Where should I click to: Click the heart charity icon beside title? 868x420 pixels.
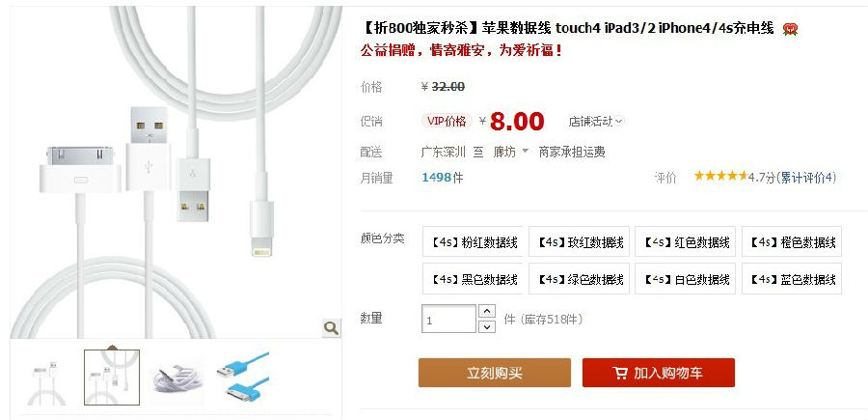790,30
